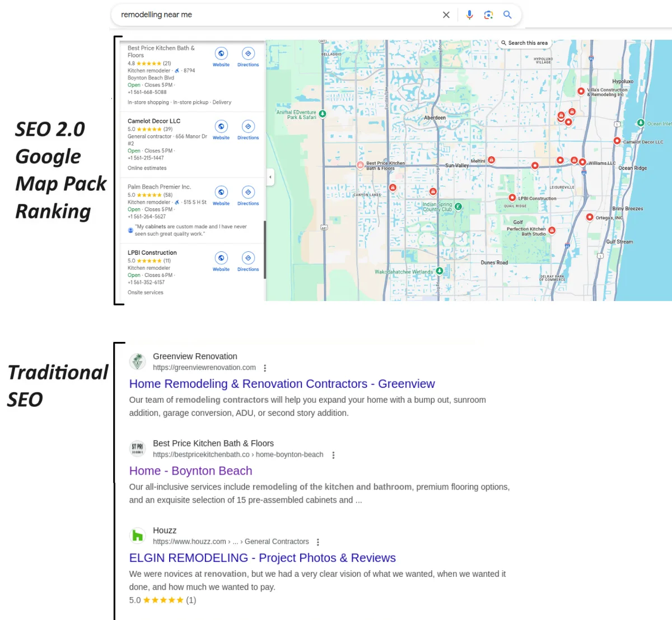Click the Animal EDventure Park & Safari marker
Screen dimensions: 672x620
click(x=323, y=114)
